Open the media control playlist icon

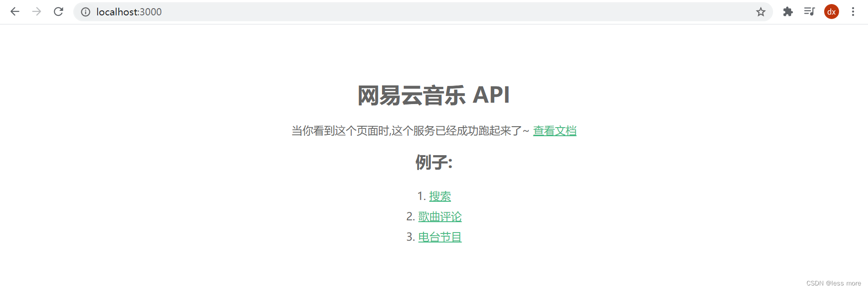point(810,12)
